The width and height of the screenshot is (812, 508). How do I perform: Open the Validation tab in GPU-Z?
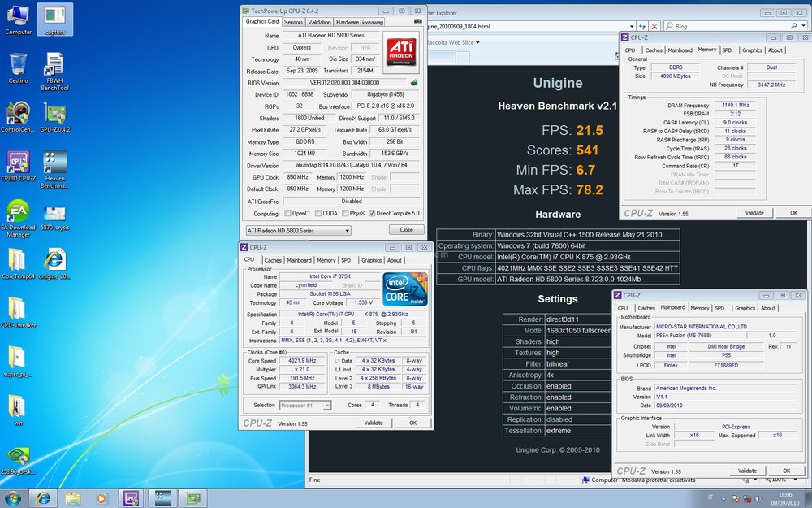coord(319,22)
